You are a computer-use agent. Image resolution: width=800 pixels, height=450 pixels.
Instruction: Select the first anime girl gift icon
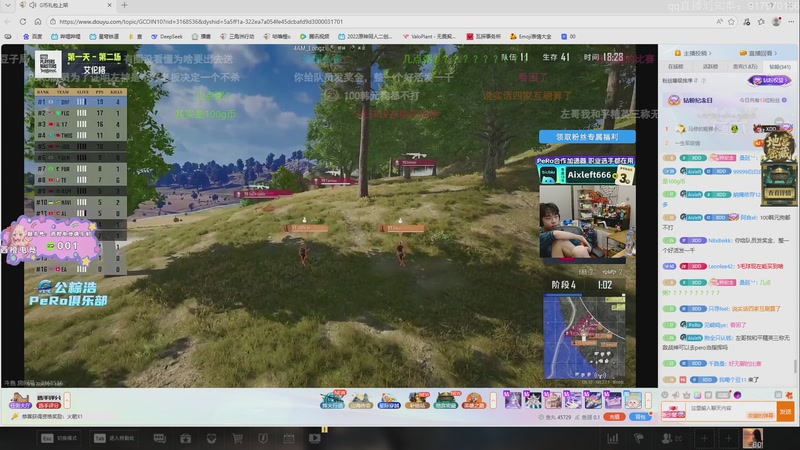(x=512, y=400)
